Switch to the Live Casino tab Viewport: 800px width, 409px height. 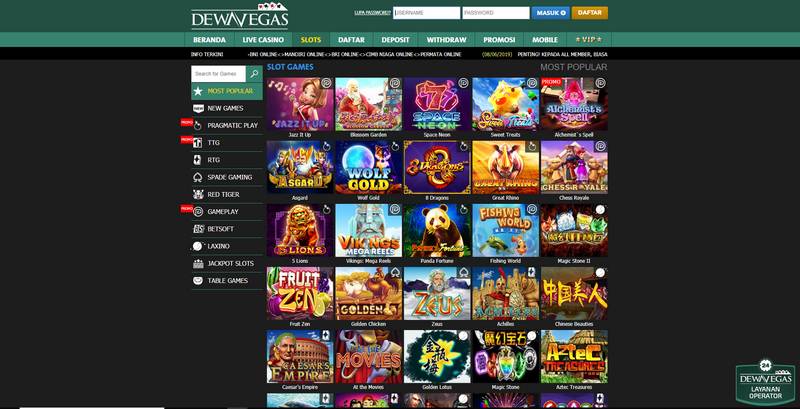tap(263, 40)
